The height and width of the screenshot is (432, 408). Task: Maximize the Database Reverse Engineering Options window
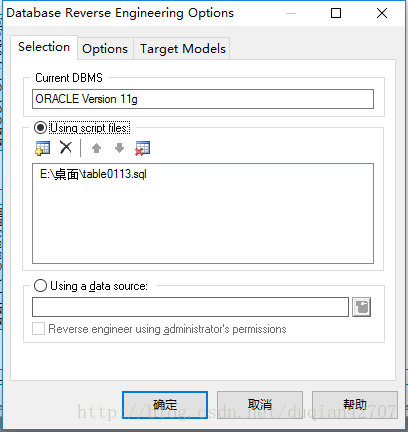(x=336, y=13)
